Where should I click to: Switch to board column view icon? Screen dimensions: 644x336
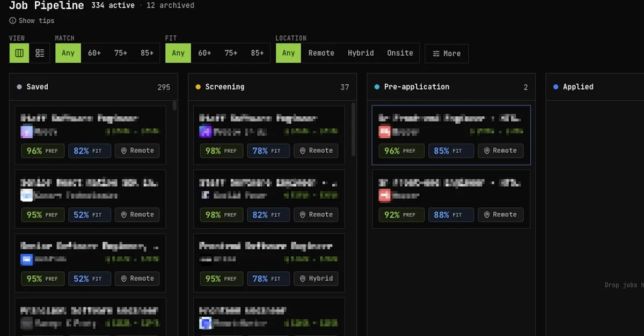19,53
